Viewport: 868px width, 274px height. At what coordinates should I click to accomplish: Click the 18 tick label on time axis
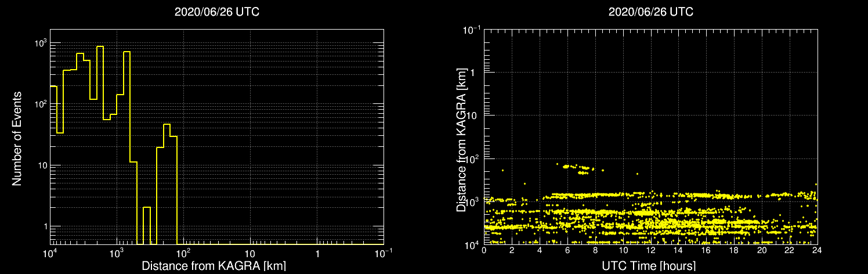click(733, 250)
